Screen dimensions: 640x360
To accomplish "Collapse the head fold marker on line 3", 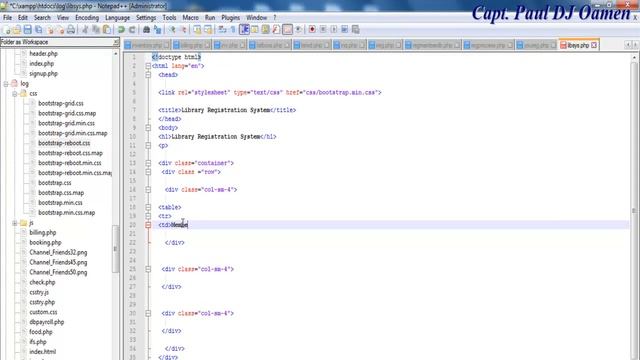I will tap(148, 75).
